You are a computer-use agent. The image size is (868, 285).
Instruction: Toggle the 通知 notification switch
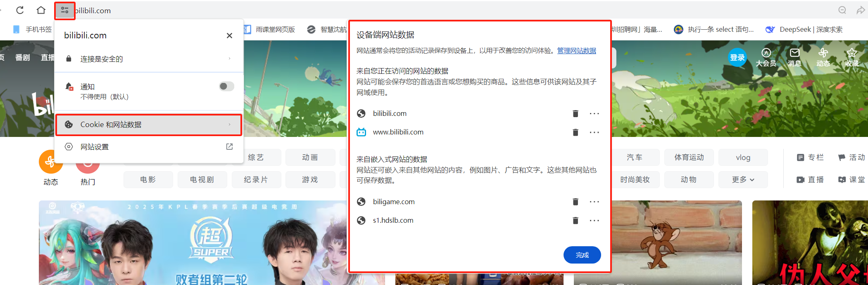click(226, 86)
